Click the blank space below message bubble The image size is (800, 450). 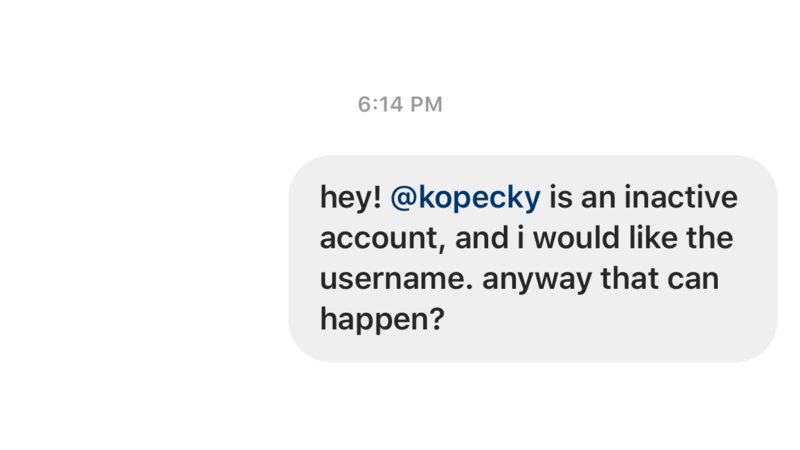click(533, 406)
